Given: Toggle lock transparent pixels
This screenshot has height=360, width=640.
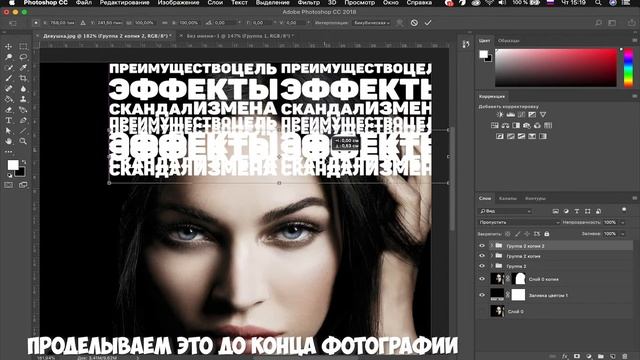Looking at the screenshot, I should click(x=507, y=233).
